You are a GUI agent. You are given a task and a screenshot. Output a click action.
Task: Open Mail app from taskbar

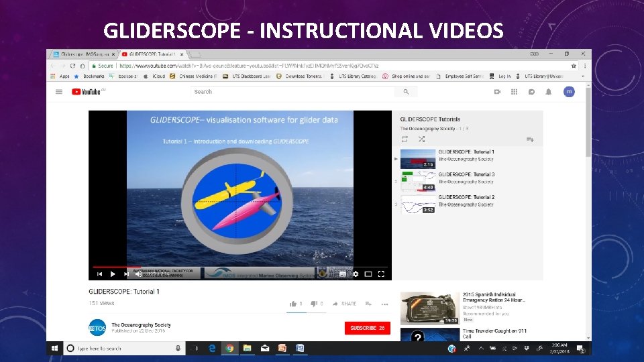tap(265, 348)
